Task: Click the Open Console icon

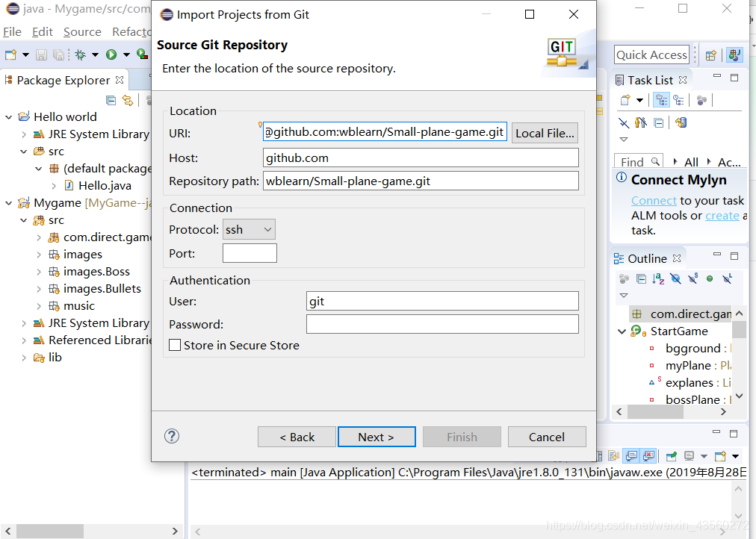Action: coord(720,455)
